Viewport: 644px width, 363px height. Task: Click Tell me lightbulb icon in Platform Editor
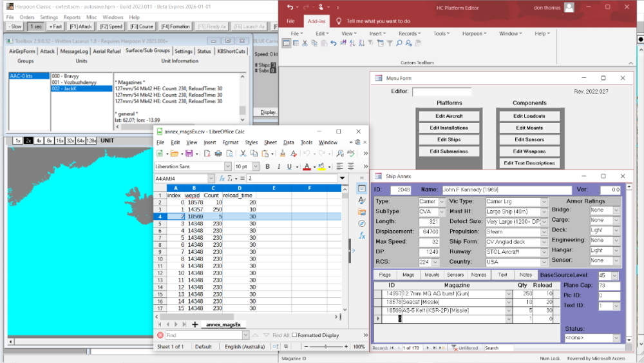339,21
